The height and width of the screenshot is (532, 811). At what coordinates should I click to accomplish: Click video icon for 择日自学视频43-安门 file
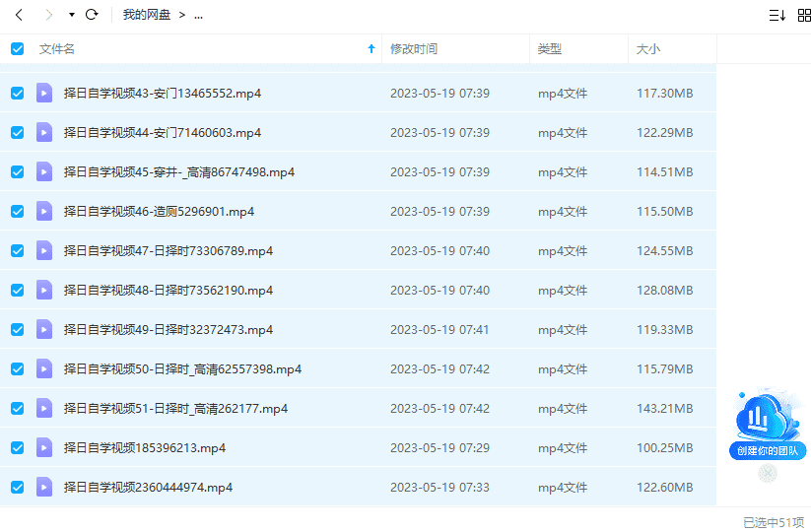[44, 93]
